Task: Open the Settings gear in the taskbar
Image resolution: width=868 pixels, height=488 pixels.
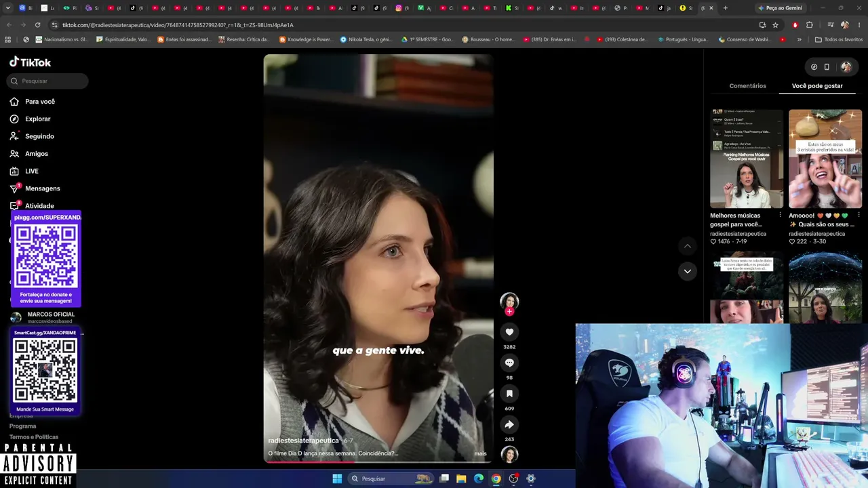Action: [x=531, y=479]
